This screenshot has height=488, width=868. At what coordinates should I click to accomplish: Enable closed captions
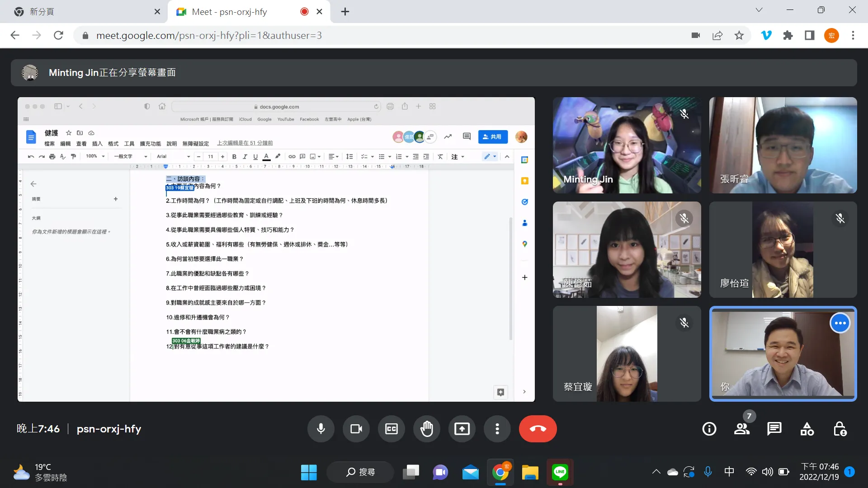pos(391,429)
